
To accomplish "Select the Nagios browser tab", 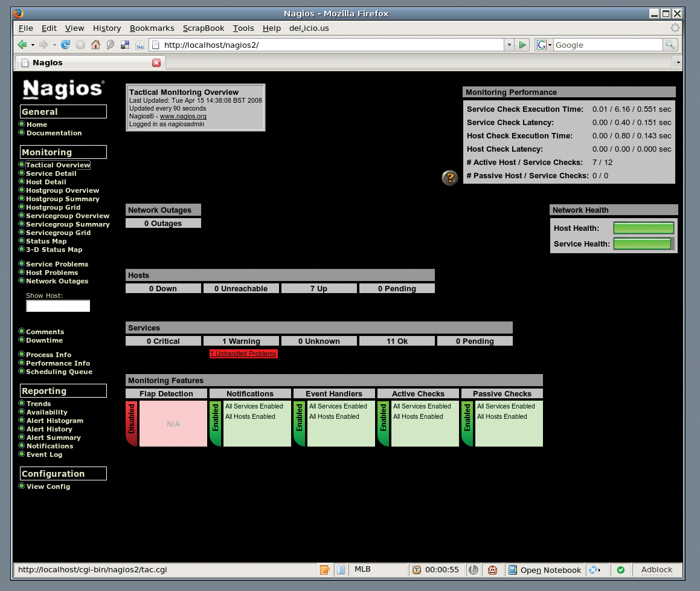I will [90, 62].
